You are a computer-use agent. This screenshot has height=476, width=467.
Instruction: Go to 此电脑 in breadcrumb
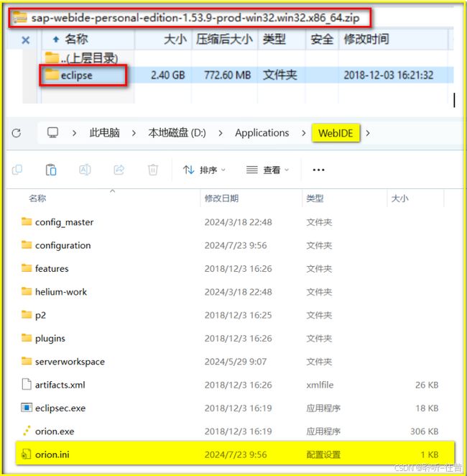tap(104, 133)
